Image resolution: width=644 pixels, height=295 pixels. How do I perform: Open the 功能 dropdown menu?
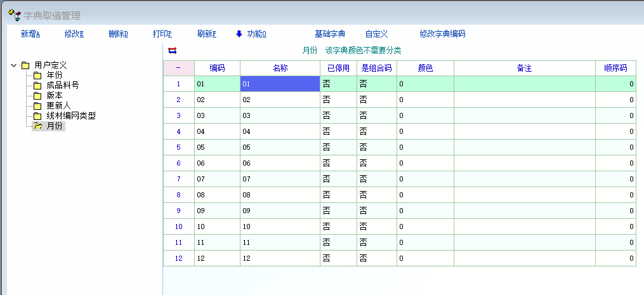pos(256,34)
